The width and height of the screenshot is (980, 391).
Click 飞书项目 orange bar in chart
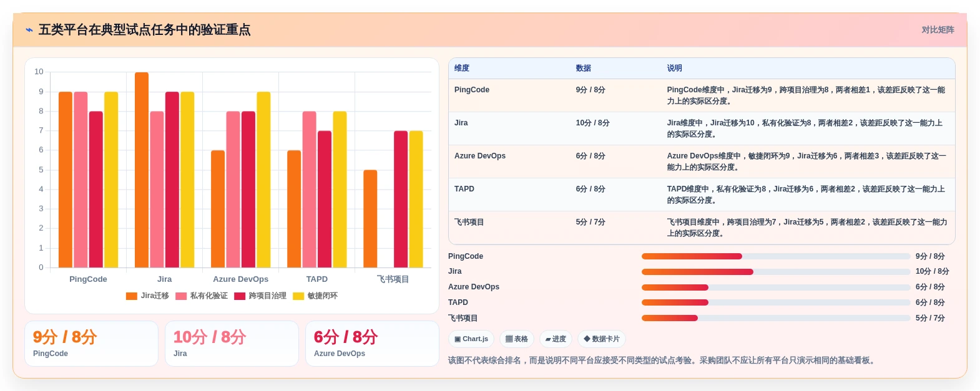[x=370, y=219]
